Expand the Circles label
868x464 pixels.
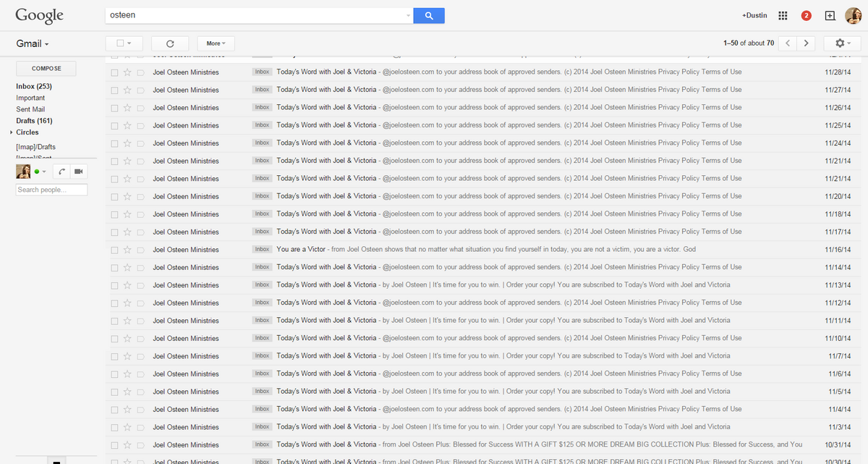click(x=12, y=132)
